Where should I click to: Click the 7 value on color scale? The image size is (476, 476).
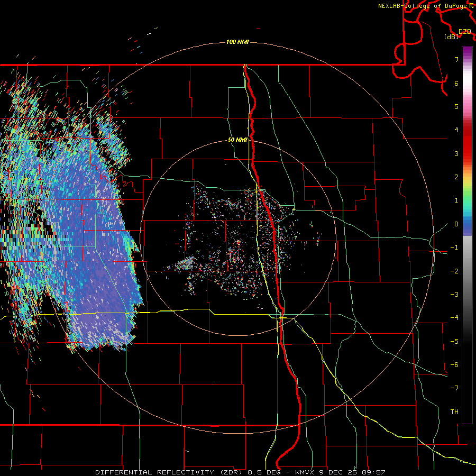(x=456, y=59)
